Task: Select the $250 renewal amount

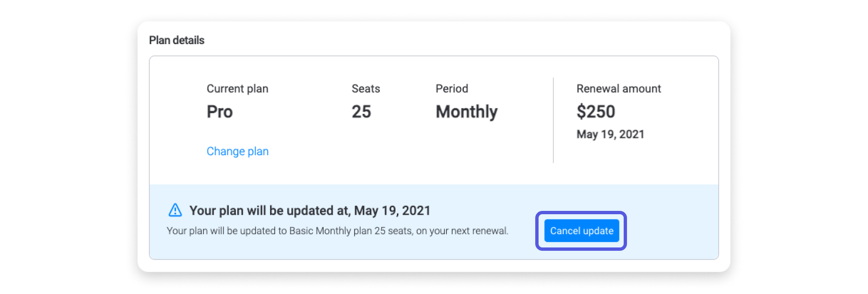Action: (x=596, y=112)
